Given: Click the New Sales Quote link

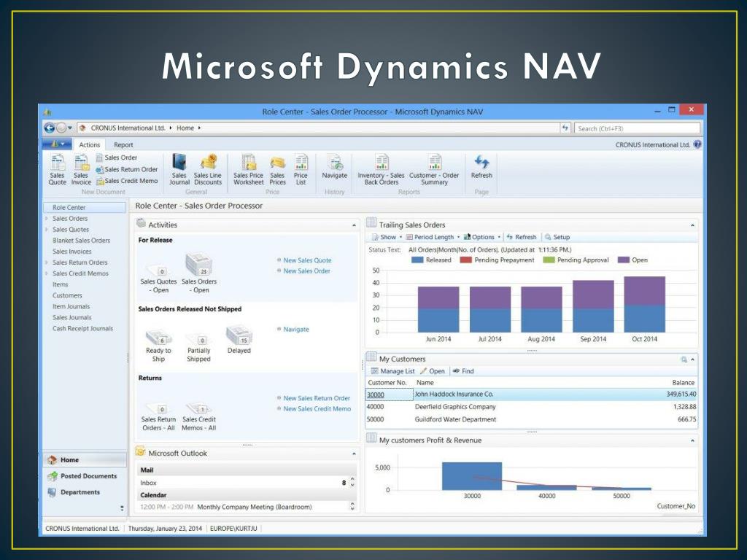Looking at the screenshot, I should coord(307,260).
